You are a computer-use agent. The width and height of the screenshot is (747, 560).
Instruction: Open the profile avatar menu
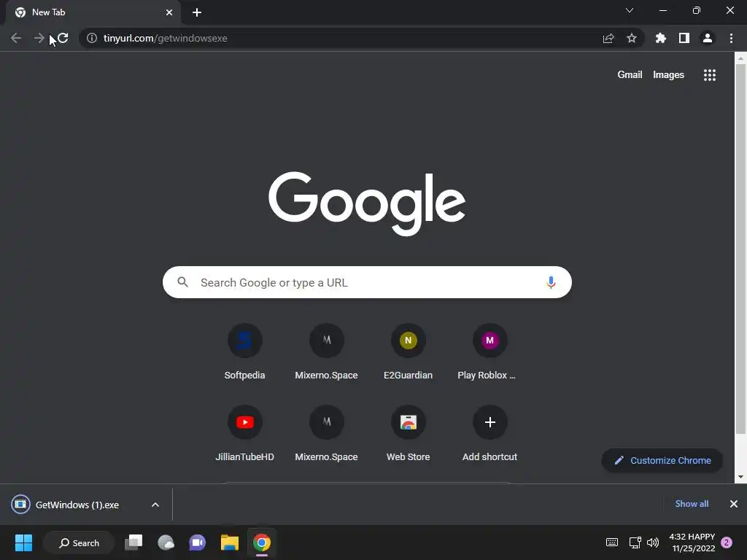pos(708,38)
